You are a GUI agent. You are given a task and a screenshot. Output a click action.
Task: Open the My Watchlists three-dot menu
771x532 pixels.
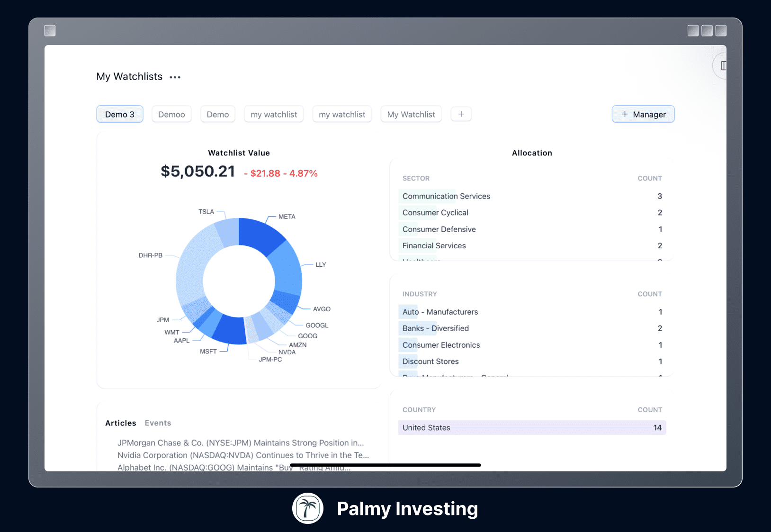[x=175, y=77]
